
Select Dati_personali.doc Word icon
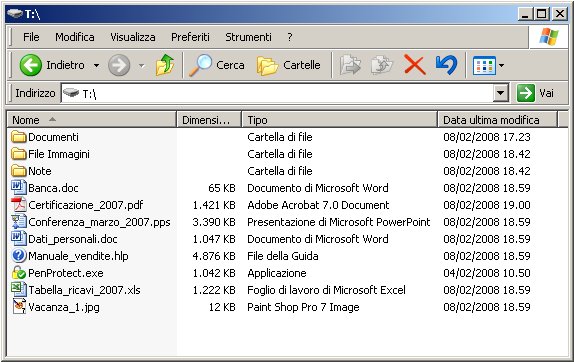coord(19,239)
